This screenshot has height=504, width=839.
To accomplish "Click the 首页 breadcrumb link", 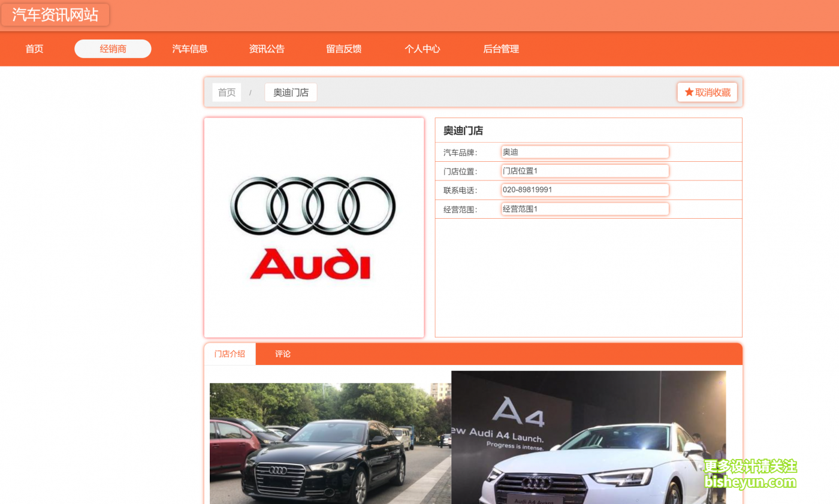I will coord(227,92).
